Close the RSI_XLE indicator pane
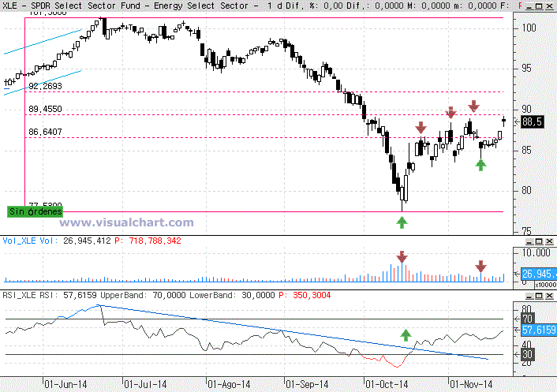Image resolution: width=557 pixels, height=392 pixels. [x=549, y=296]
